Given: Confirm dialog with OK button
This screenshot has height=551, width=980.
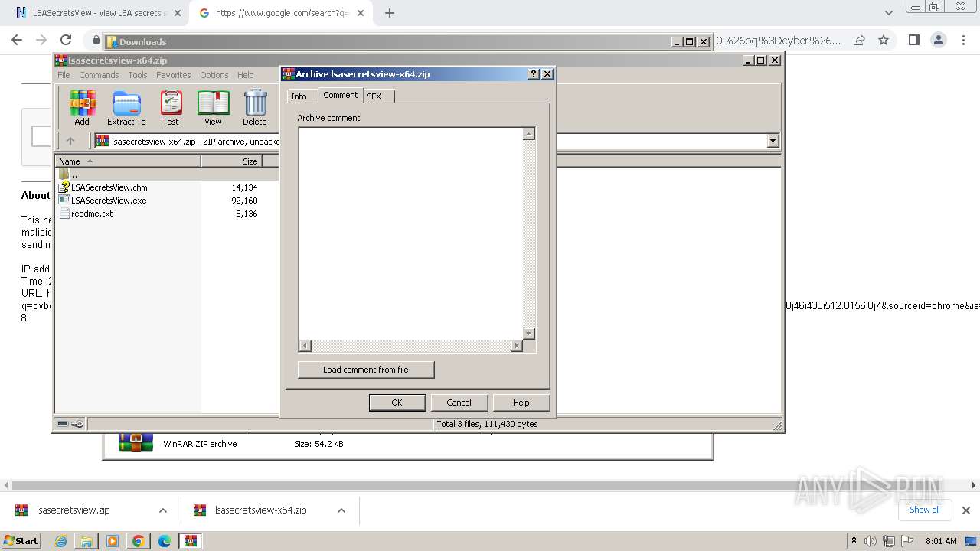Looking at the screenshot, I should click(397, 403).
